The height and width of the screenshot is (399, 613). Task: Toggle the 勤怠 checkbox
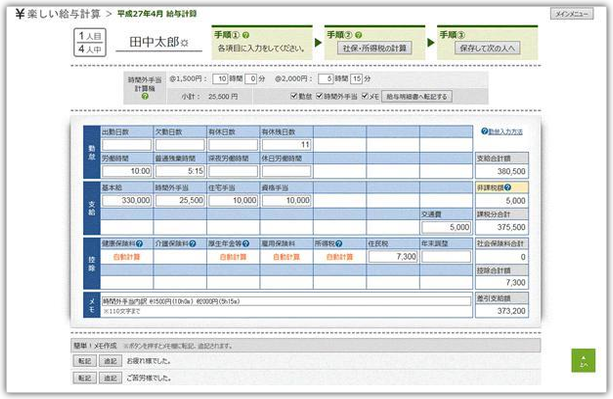point(294,96)
